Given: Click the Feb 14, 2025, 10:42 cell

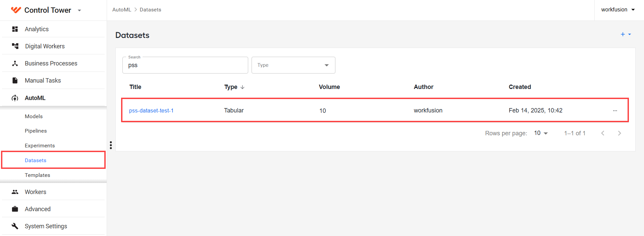Looking at the screenshot, I should point(536,110).
